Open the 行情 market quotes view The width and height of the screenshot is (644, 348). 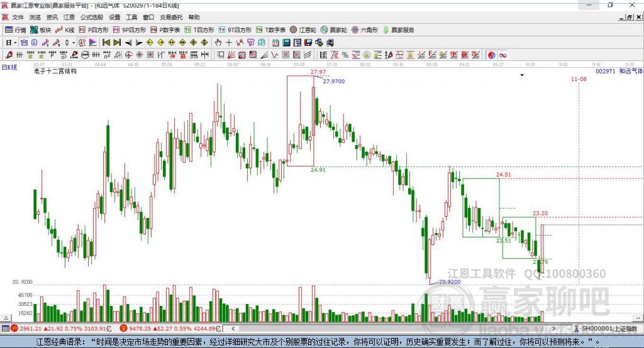pyautogui.click(x=15, y=30)
